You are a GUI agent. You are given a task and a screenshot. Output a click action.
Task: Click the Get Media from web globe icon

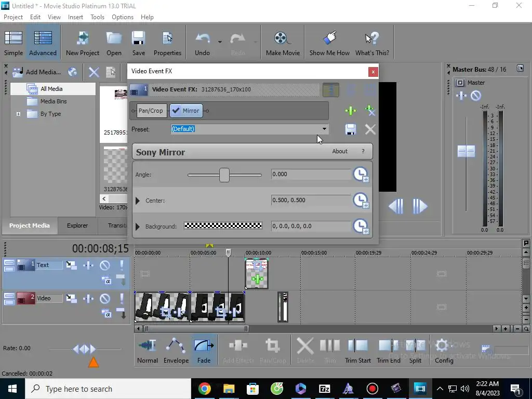tap(72, 72)
